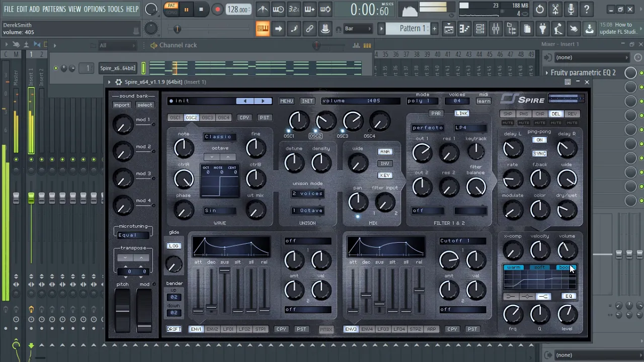Toggle the step-edit keyboard icon

click(263, 29)
